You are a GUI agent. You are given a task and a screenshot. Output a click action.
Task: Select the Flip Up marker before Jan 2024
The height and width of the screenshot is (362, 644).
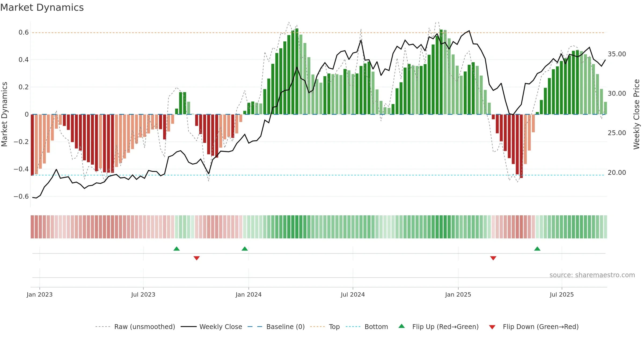pyautogui.click(x=245, y=249)
